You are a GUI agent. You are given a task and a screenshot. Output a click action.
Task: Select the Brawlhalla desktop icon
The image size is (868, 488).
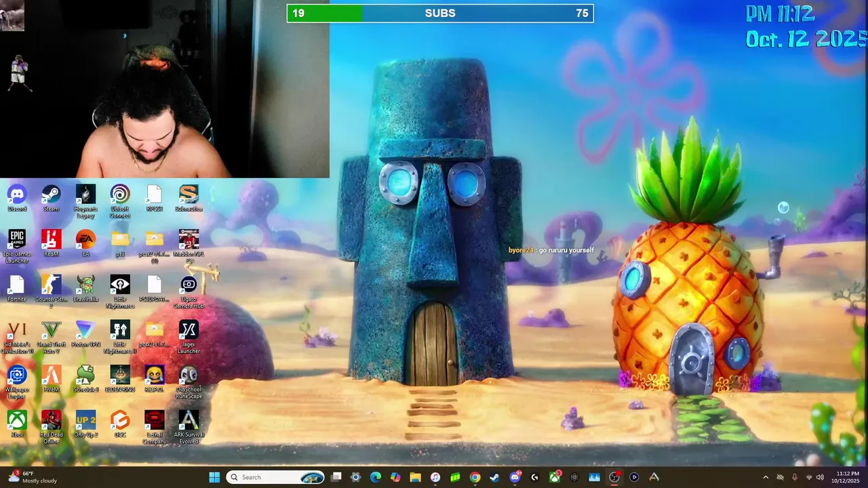(x=85, y=288)
